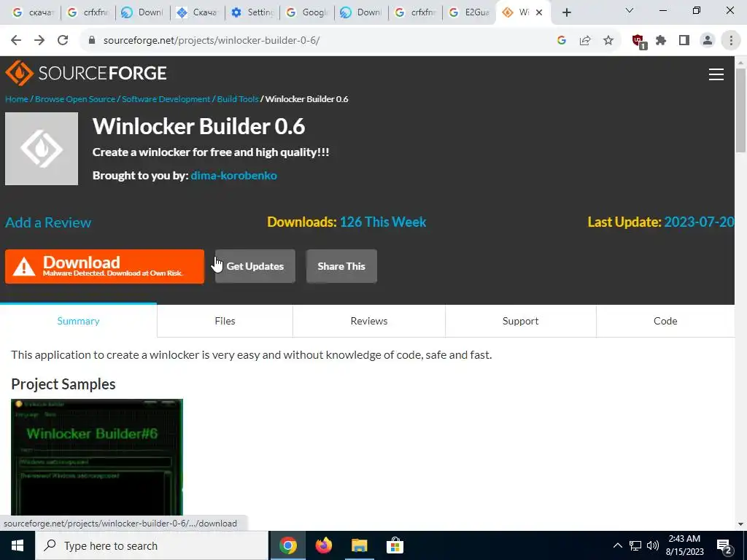Open Chrome from the taskbar
Screen dimensions: 747x560
tap(287, 545)
